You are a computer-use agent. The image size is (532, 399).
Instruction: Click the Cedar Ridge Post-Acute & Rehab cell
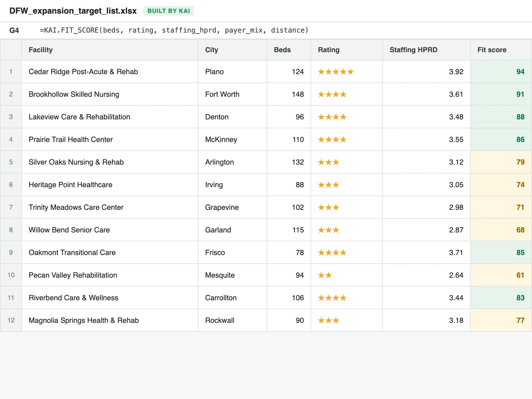110,71
